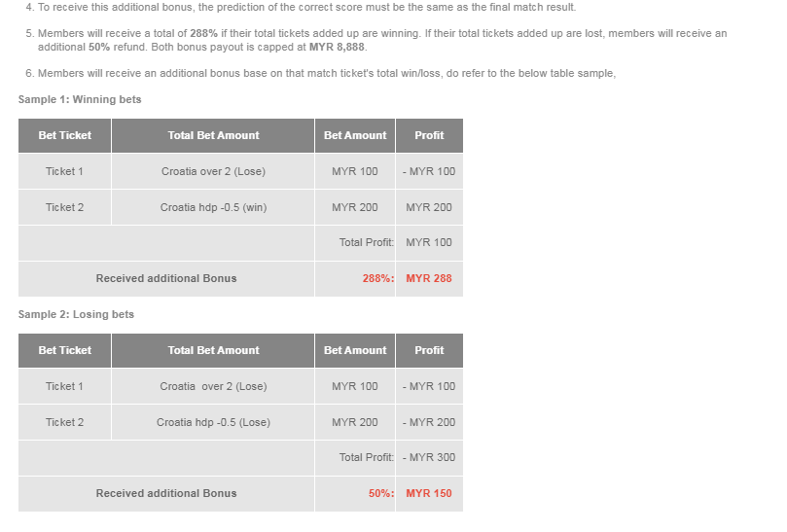Click Profit header in the winning bets table
This screenshot has width=787, height=532.
tap(429, 135)
